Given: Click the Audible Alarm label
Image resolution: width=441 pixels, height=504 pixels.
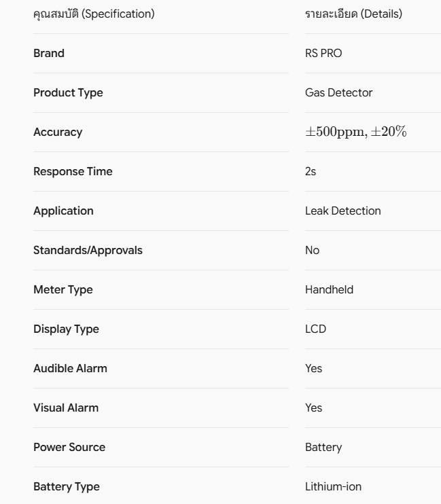Looking at the screenshot, I should click(x=70, y=369).
